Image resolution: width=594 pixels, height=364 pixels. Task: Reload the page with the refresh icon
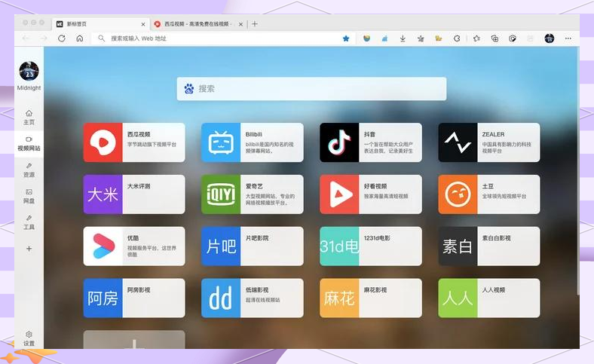(x=62, y=38)
